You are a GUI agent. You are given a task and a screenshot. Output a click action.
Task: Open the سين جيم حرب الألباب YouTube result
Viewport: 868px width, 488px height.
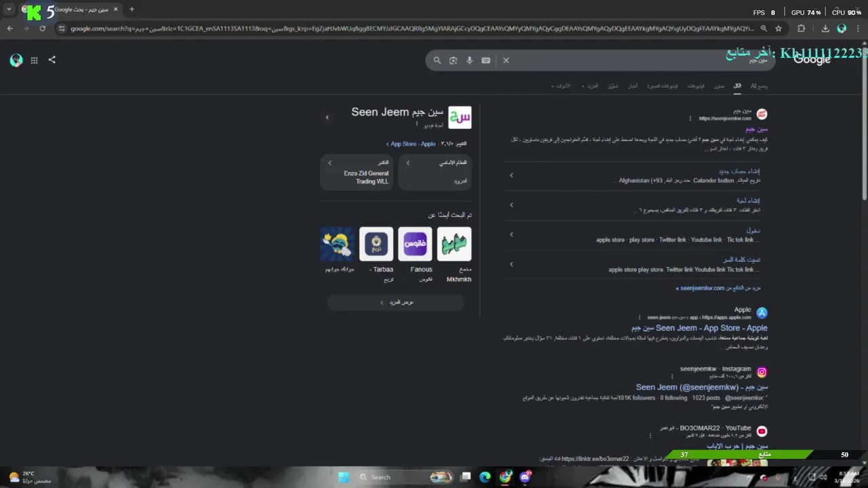[737, 447]
